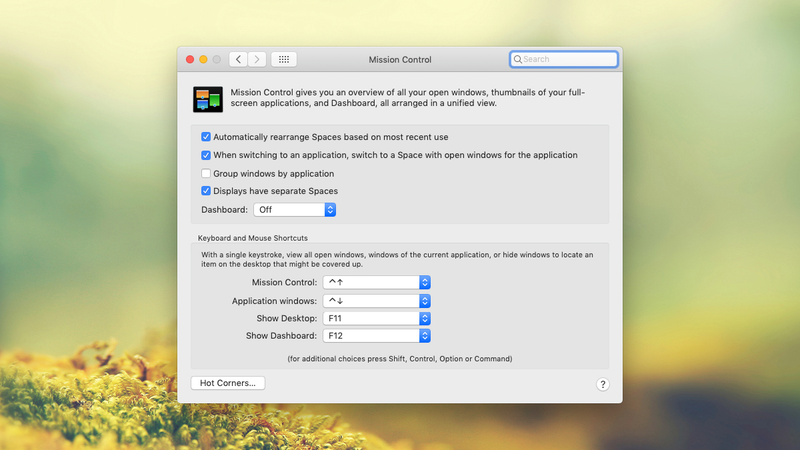This screenshot has width=800, height=450.
Task: Minimize the window with the yellow button
Action: (203, 59)
